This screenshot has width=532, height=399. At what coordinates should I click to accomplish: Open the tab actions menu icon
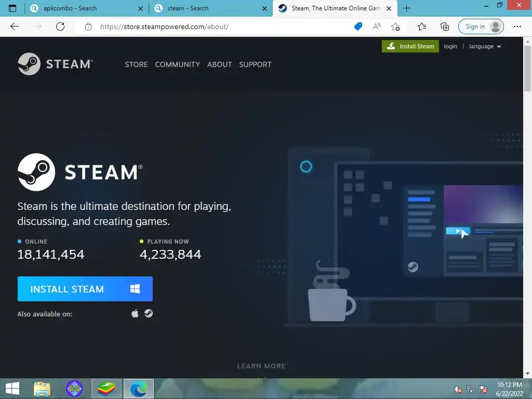pyautogui.click(x=12, y=8)
